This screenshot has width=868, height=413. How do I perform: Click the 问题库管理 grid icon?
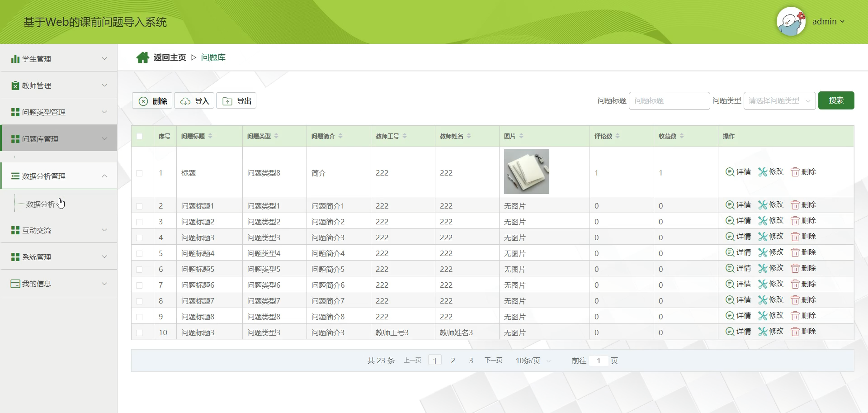(x=15, y=139)
